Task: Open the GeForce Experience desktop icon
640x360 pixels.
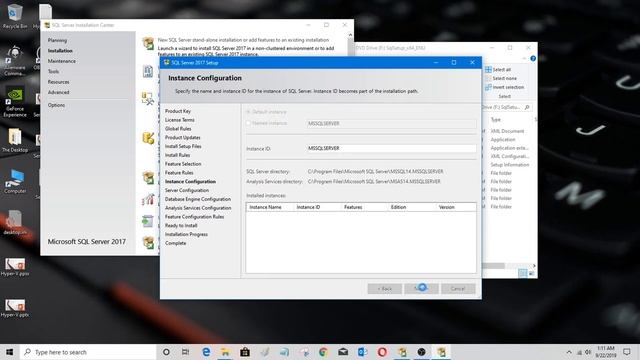Action: 15,102
